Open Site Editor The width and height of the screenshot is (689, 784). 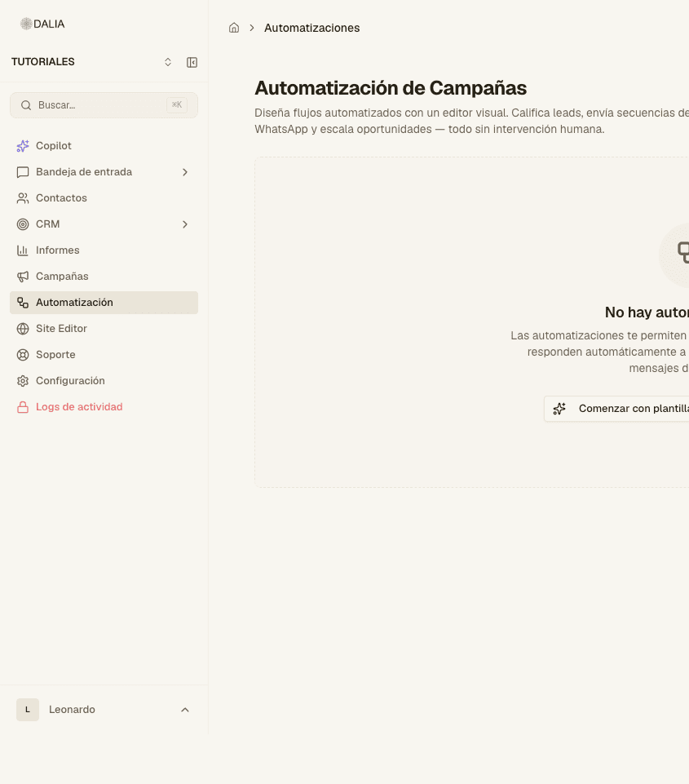tap(104, 329)
